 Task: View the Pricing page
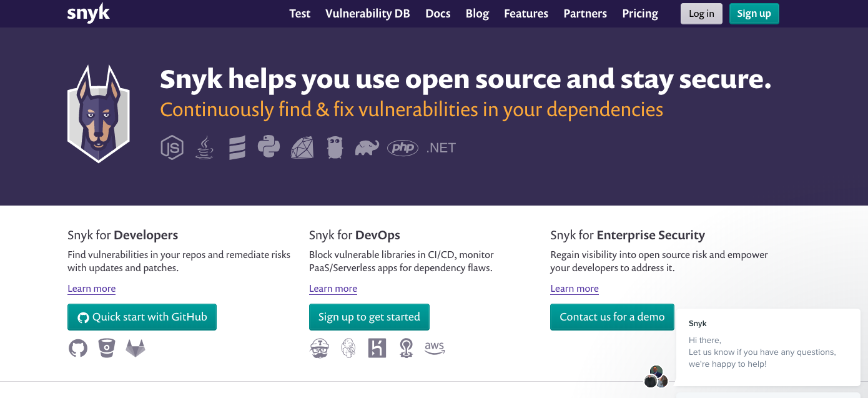pos(640,14)
